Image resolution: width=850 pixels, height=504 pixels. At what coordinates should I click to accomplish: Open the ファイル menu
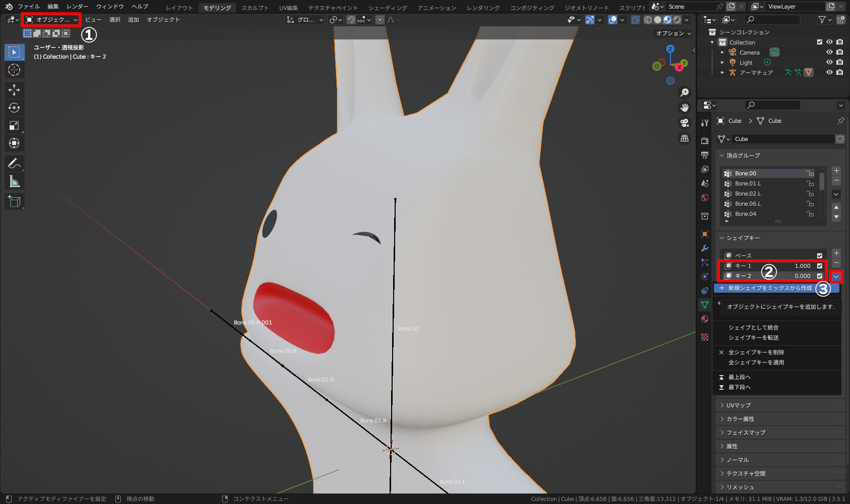pos(29,7)
